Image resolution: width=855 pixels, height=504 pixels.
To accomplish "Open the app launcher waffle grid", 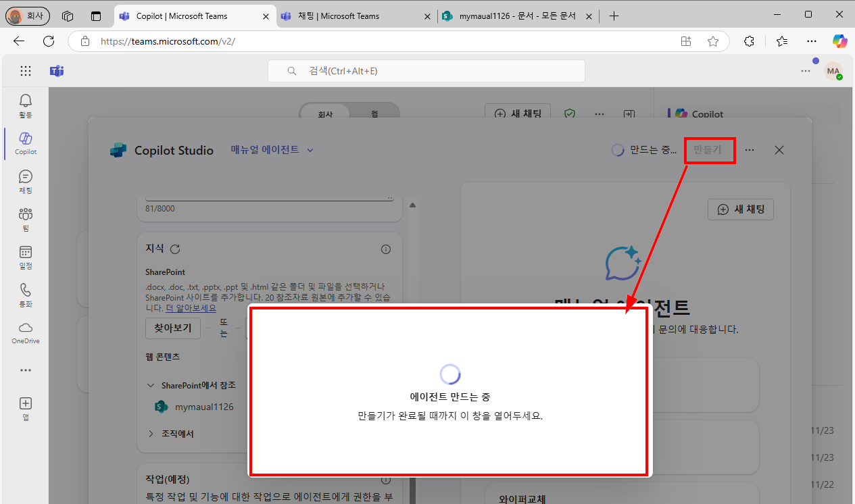I will [x=26, y=71].
